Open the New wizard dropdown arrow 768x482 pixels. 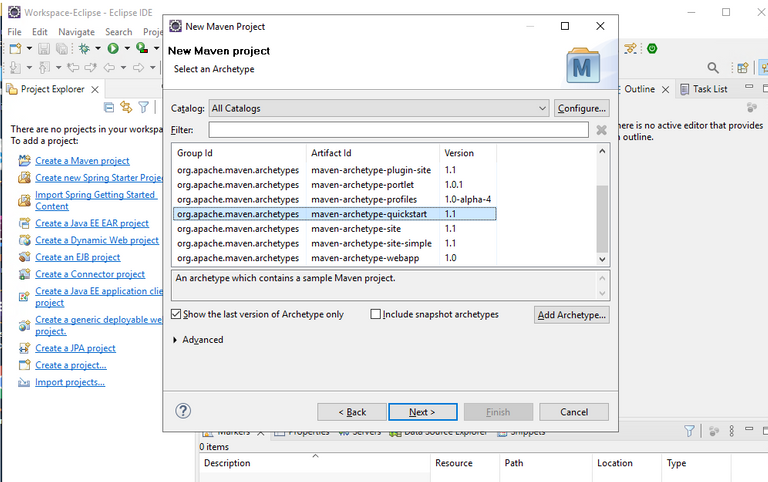29,48
